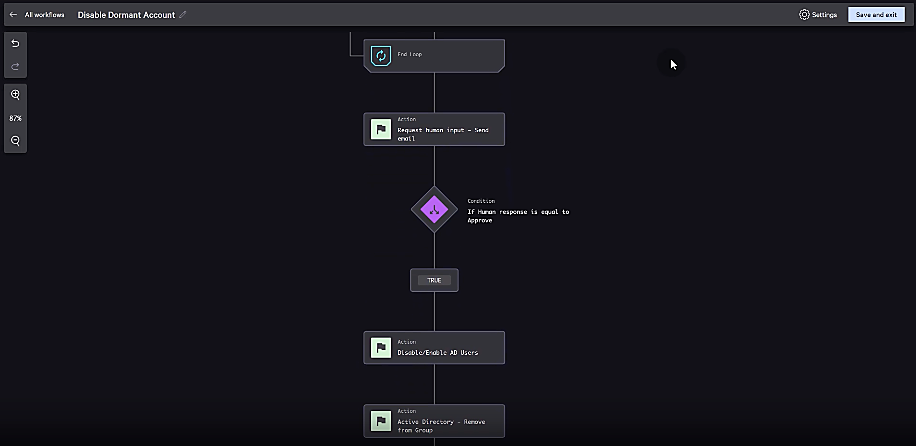This screenshot has width=916, height=446.
Task: Click the pencil icon to rename workflow
Action: click(x=182, y=15)
